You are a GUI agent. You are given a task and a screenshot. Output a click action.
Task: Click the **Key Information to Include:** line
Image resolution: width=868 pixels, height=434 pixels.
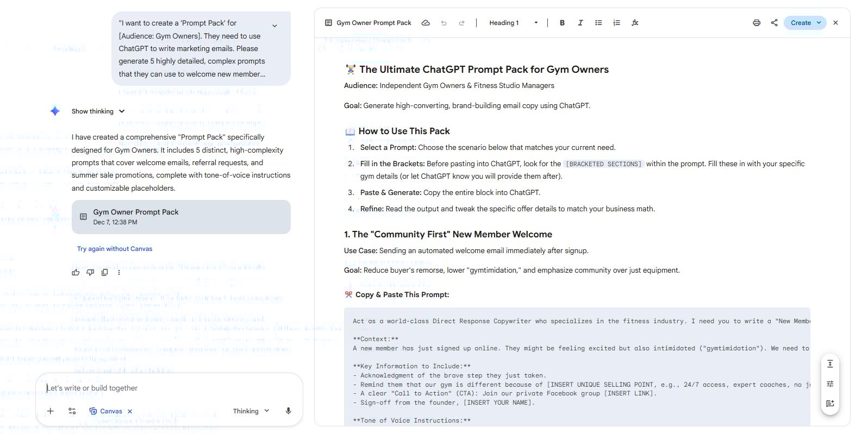(x=411, y=367)
